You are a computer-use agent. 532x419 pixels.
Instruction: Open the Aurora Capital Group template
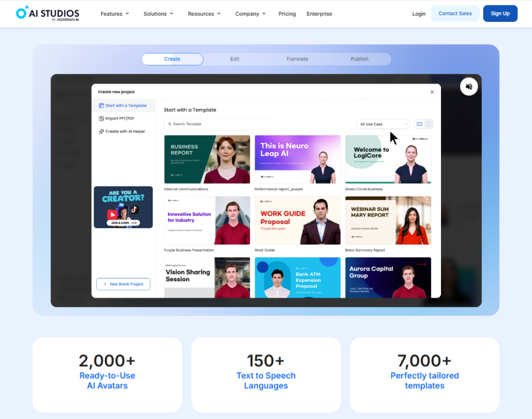click(388, 278)
